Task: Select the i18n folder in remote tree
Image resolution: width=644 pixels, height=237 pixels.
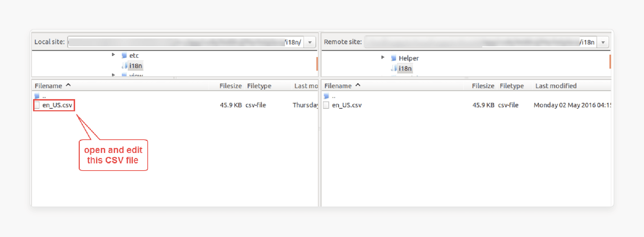Action: [x=405, y=68]
